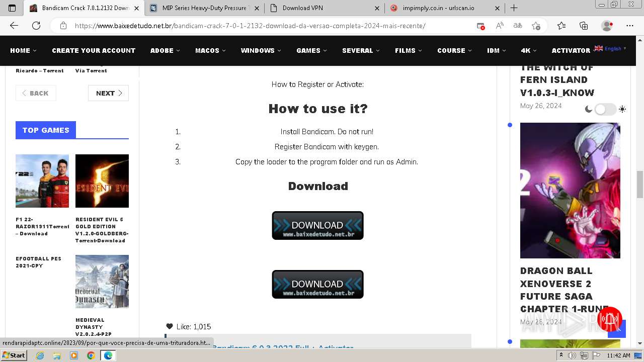Open RESIDENT EVIL 5 GOLD EDITION link
644x362 pixels.
pyautogui.click(x=102, y=230)
